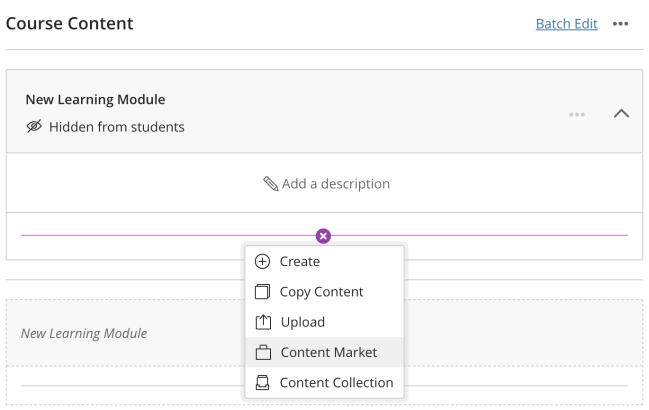
Task: Click the pencil icon beside Add a description
Action: pos(271,184)
